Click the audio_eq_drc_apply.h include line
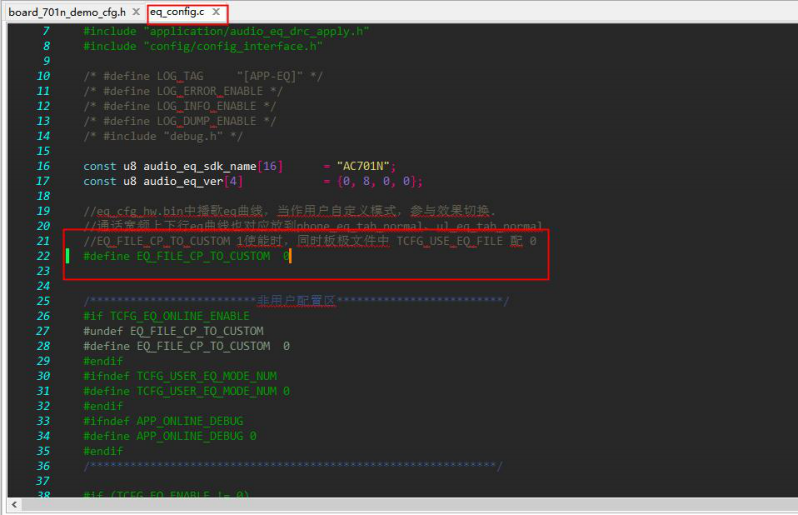Viewport: 798px width, 515px height. coord(226,32)
